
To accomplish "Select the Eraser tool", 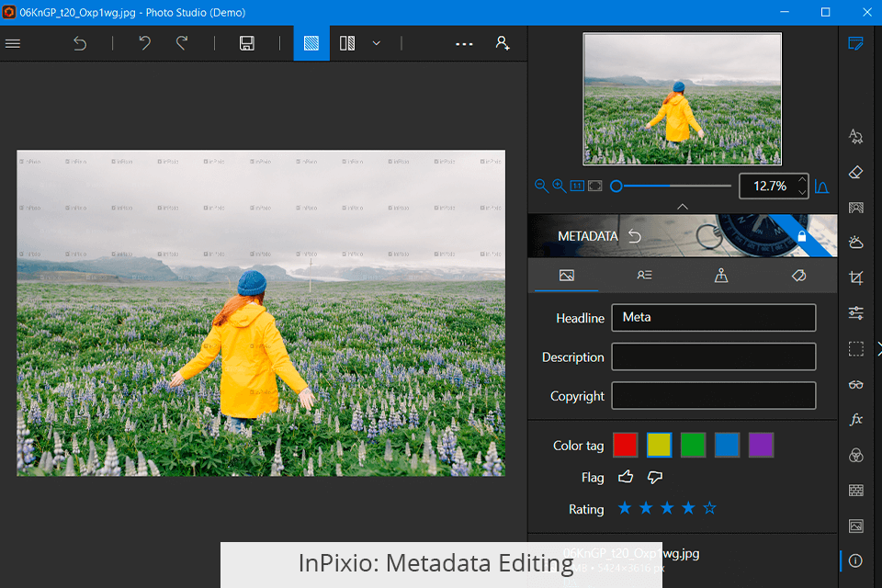I will [x=856, y=172].
